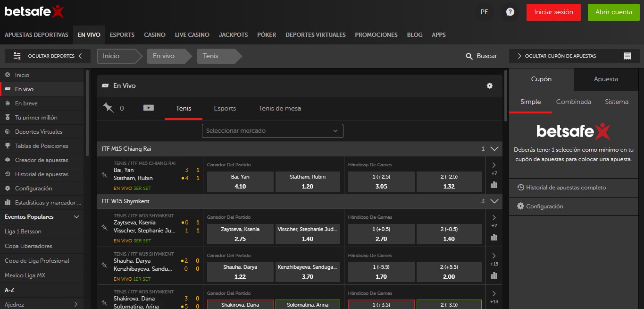
Task: Select the Combinada bet slip tab
Action: 573,102
